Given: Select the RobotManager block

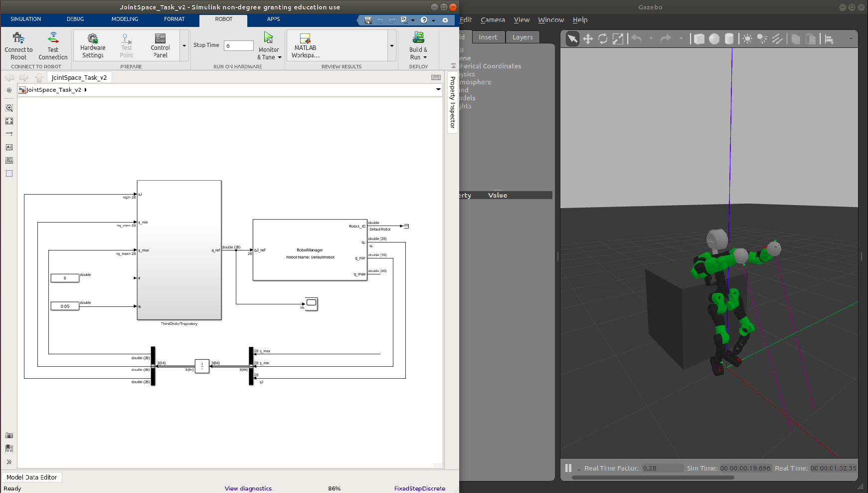Looking at the screenshot, I should (x=310, y=249).
